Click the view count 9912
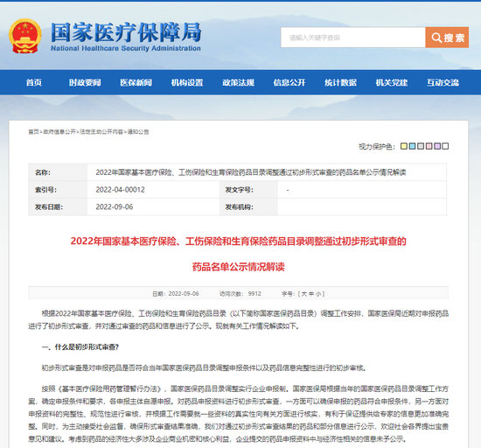The width and height of the screenshot is (481, 448). point(254,294)
